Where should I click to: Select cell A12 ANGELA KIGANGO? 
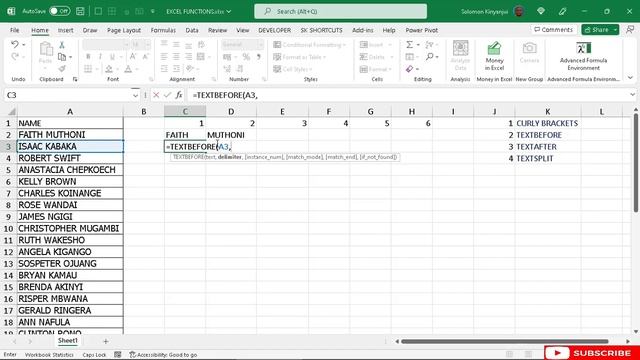pyautogui.click(x=70, y=252)
